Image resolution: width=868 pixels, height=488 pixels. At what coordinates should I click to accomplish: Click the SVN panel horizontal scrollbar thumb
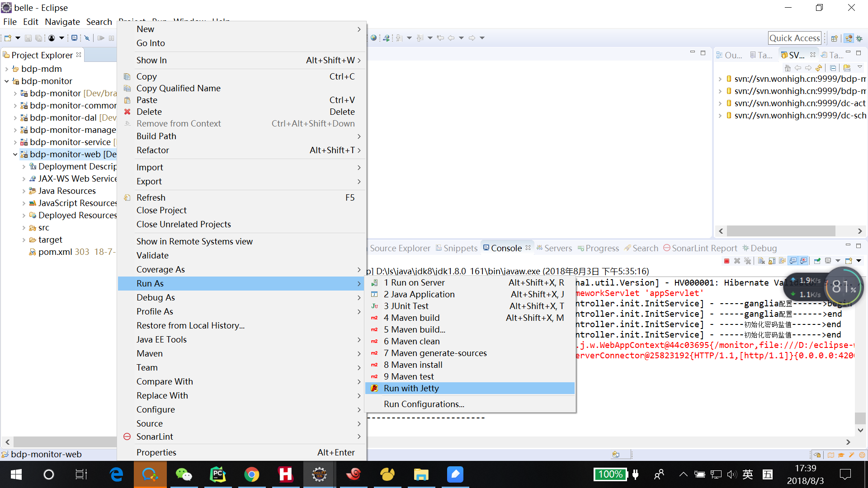(781, 231)
